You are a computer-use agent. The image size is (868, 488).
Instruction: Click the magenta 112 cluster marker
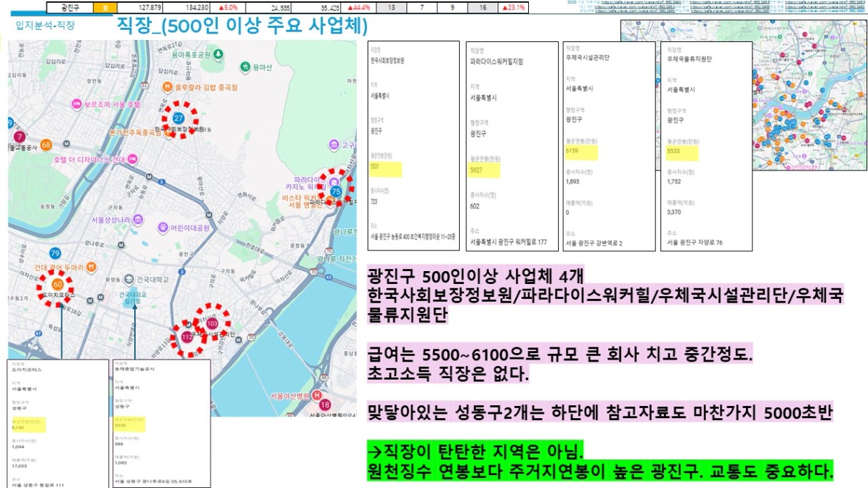click(188, 336)
